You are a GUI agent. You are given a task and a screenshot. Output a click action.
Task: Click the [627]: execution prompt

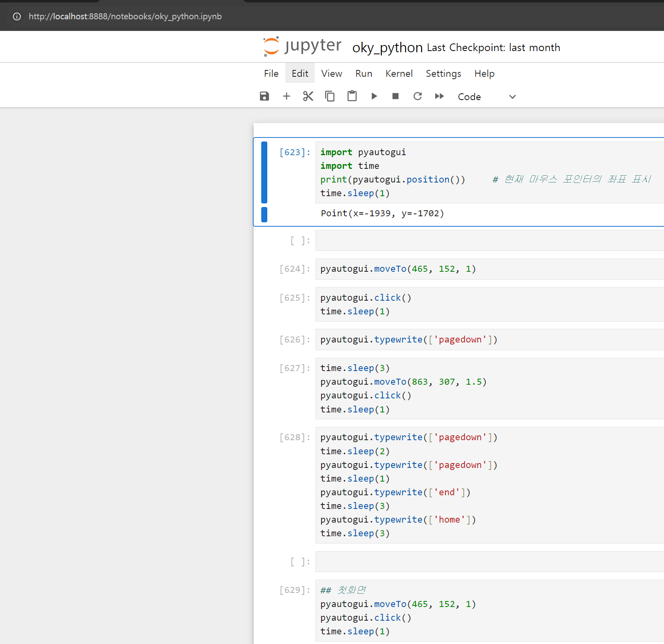(295, 368)
